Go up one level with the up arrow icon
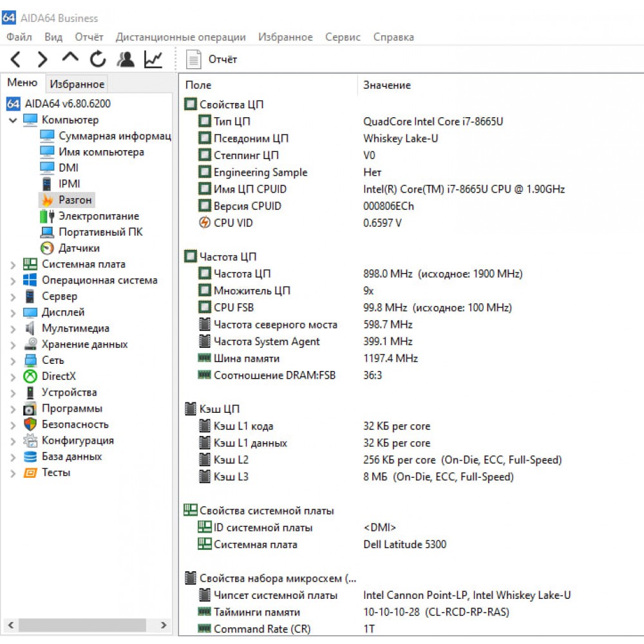The image size is (644, 644). tap(70, 57)
